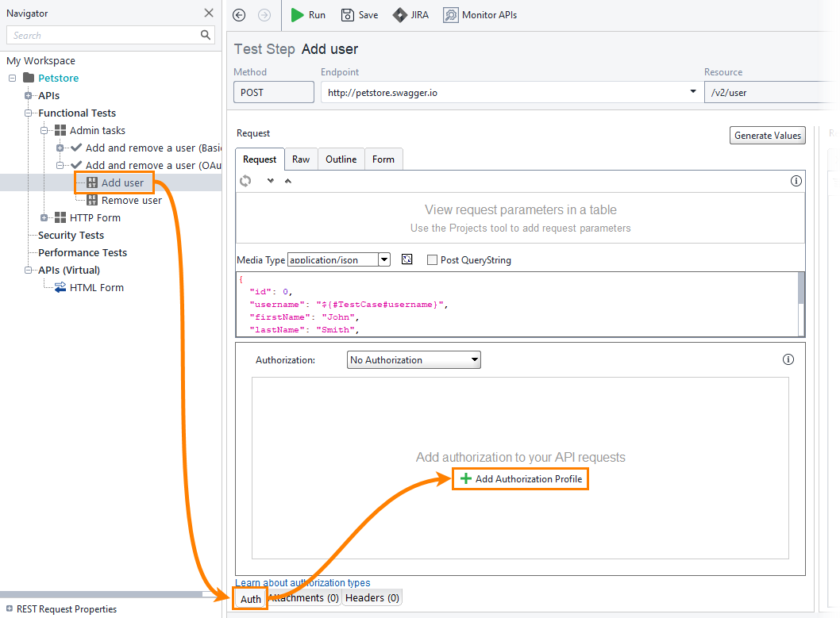The width and height of the screenshot is (840, 618).
Task: Click Add Authorization Profile
Action: [520, 478]
